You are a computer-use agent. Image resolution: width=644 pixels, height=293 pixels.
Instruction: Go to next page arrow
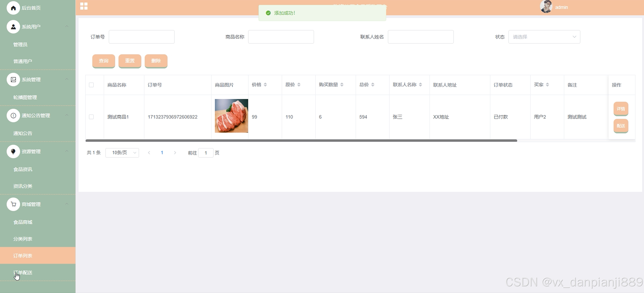coord(175,153)
